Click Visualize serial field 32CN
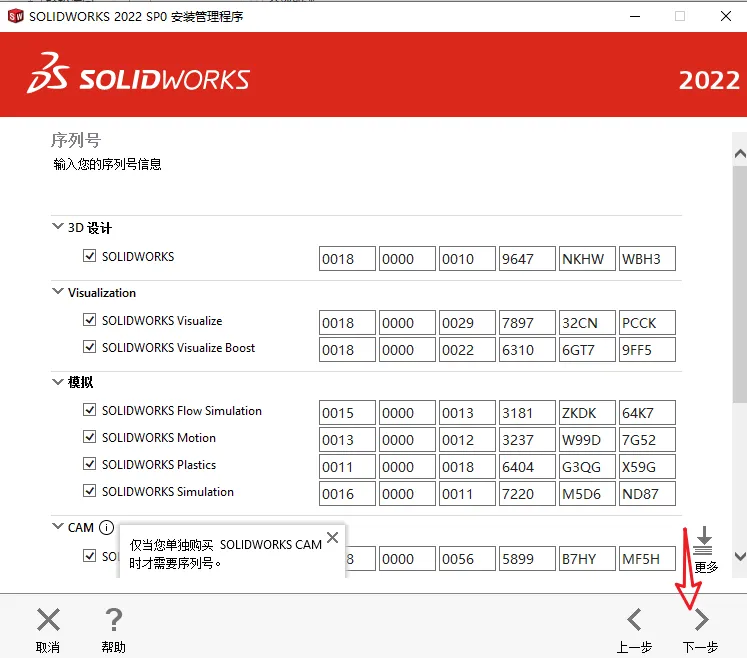The height and width of the screenshot is (658, 747). click(587, 323)
